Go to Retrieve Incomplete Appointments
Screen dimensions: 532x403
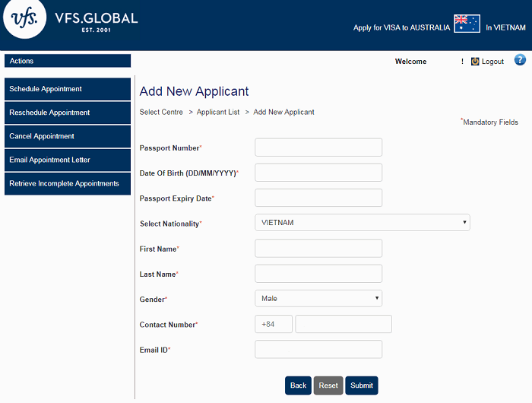68,183
